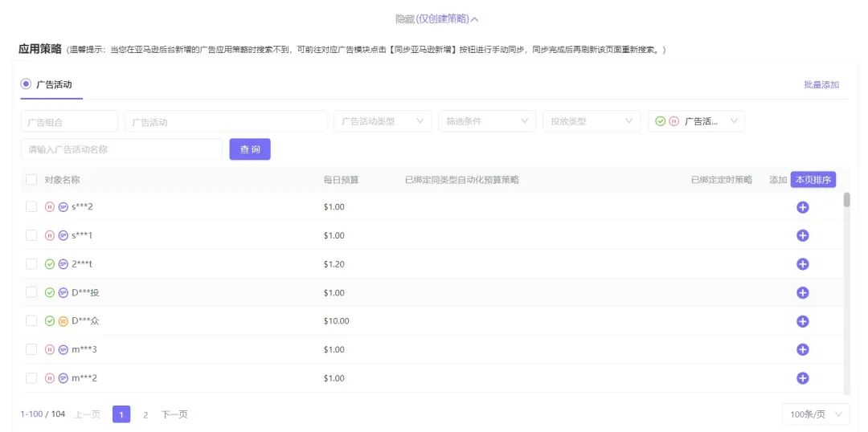
Task: Click the 批量添加 link
Action: pos(821,84)
